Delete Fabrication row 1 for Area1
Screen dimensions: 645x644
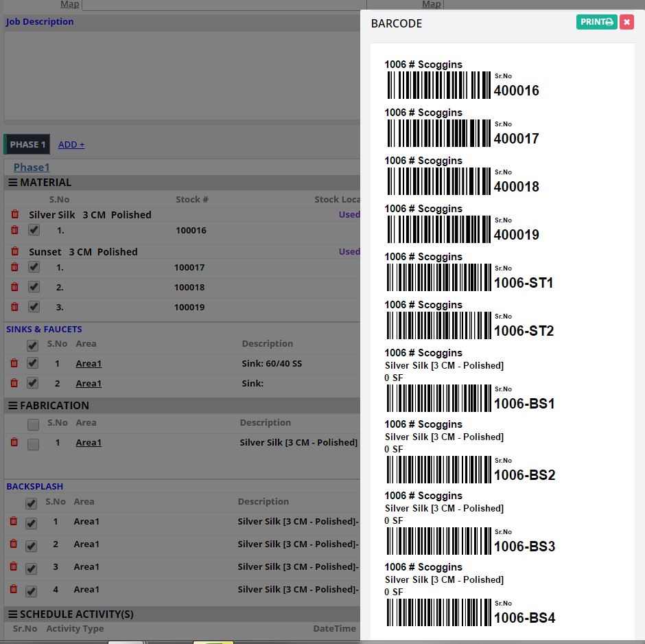point(14,442)
